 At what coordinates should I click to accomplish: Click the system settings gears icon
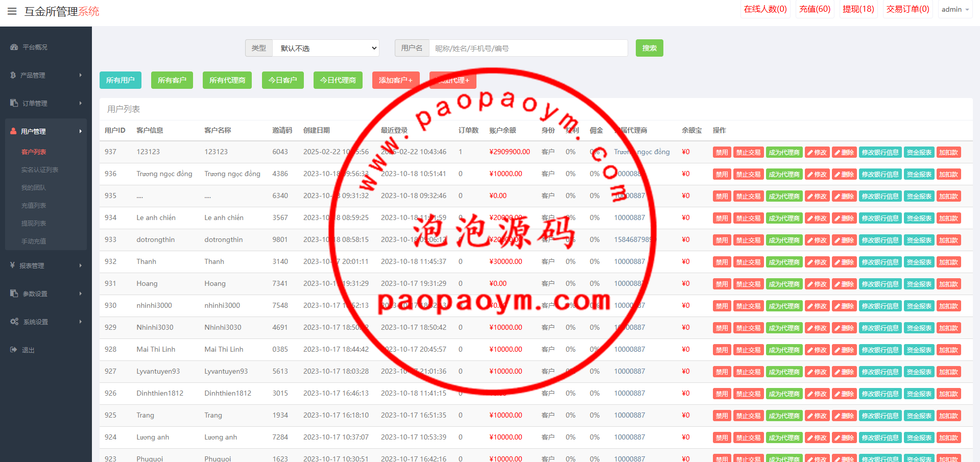coord(14,322)
